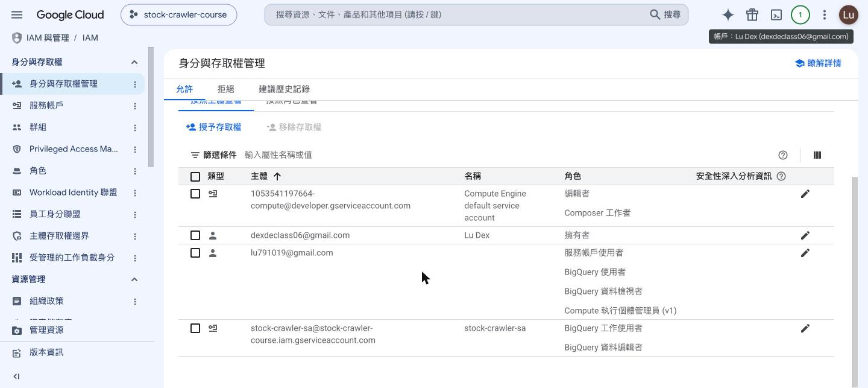
Task: Focus the resource search input field
Action: coord(458,14)
